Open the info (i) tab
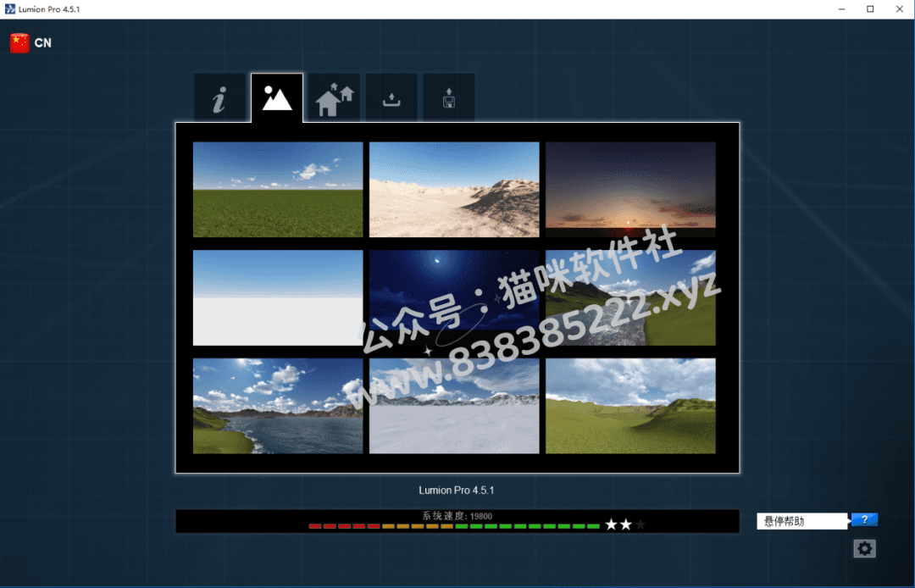 219,98
